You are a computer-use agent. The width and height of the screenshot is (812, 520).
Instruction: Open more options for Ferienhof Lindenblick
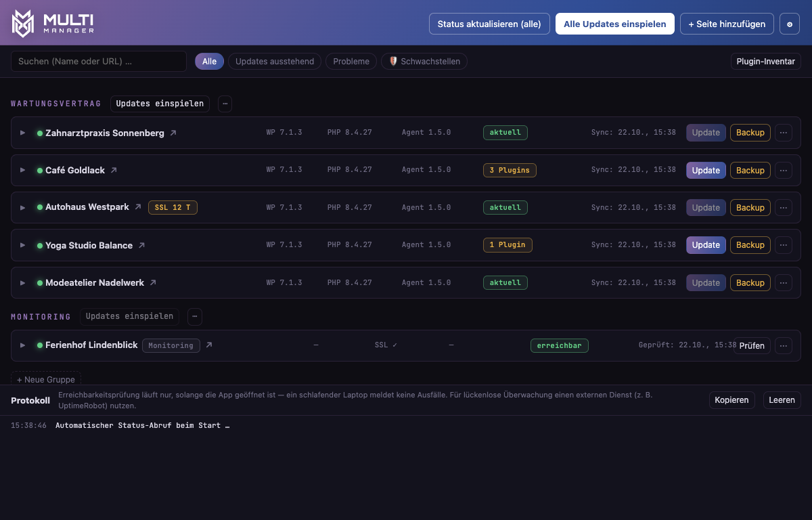tap(784, 346)
